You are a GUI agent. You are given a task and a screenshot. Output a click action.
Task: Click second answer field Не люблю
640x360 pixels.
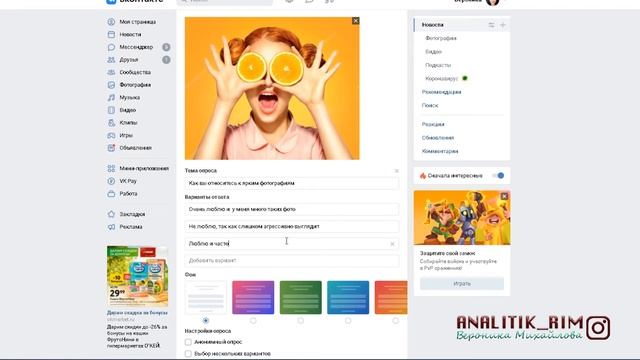(291, 227)
